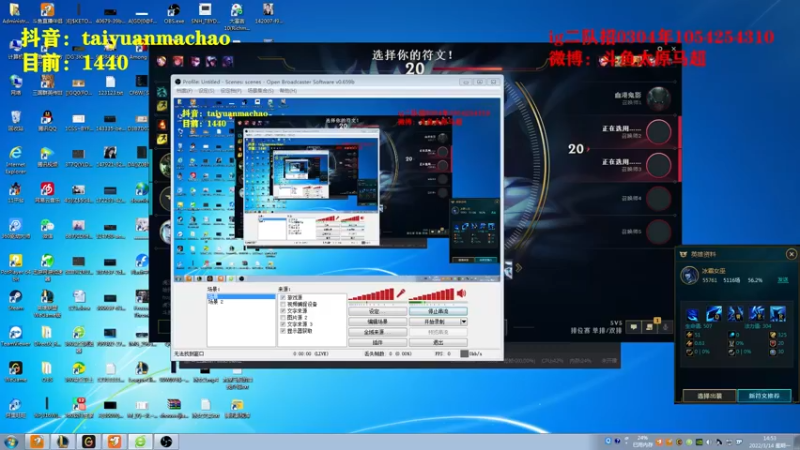Open the third OBS menu bar item
800x450 pixels.
231,91
